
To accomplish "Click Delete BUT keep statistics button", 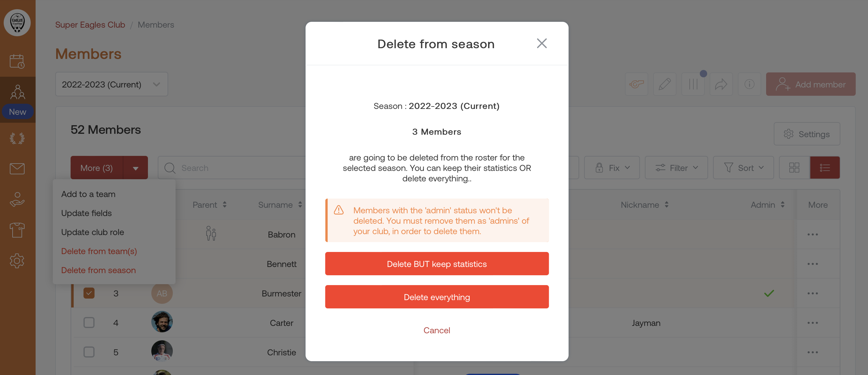I will [437, 264].
